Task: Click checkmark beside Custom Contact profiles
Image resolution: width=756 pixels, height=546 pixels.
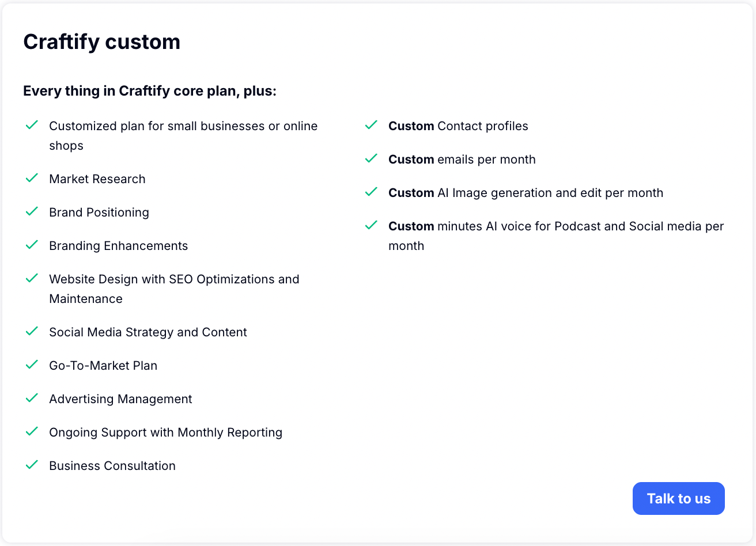Action: (371, 125)
